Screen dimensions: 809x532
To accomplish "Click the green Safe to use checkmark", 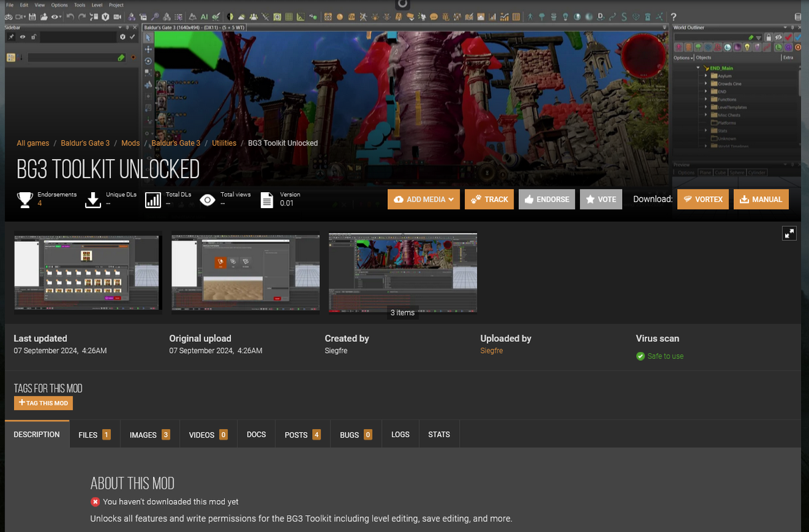I will coord(641,356).
